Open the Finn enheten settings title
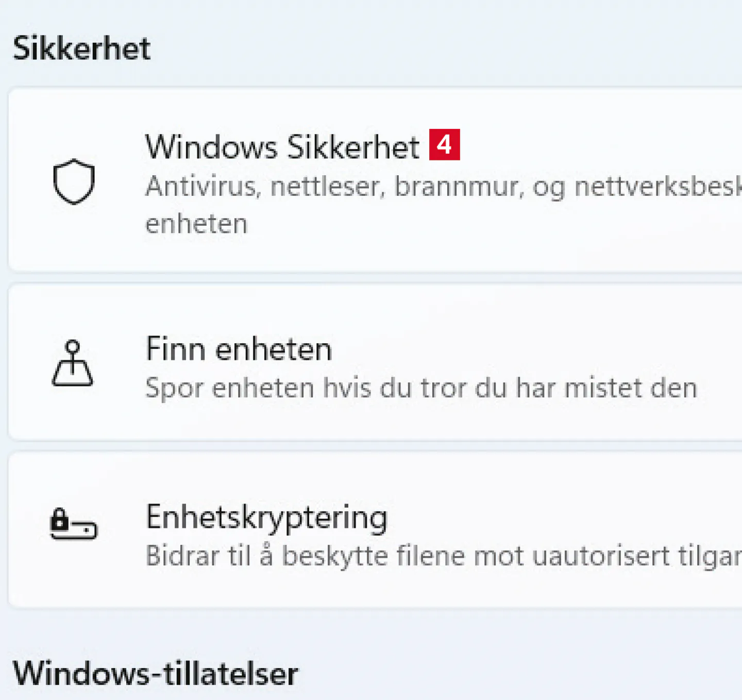 pyautogui.click(x=239, y=349)
